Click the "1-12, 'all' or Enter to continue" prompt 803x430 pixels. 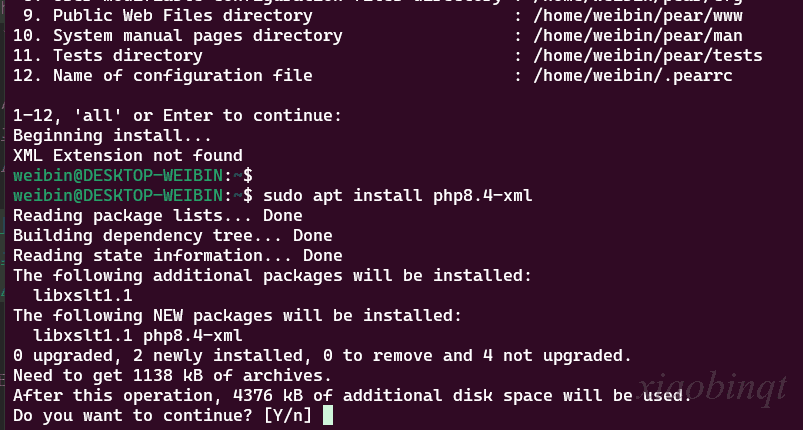tap(177, 115)
